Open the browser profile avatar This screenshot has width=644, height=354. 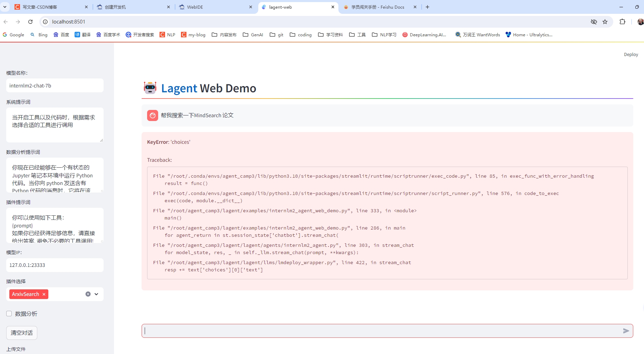641,22
